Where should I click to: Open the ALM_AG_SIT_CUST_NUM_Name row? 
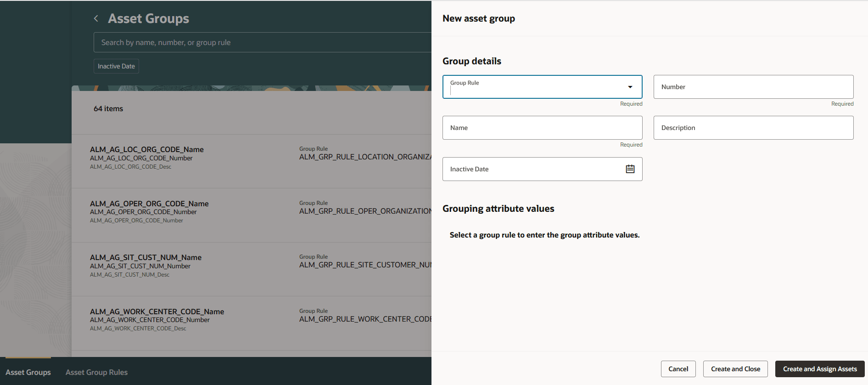(x=146, y=258)
